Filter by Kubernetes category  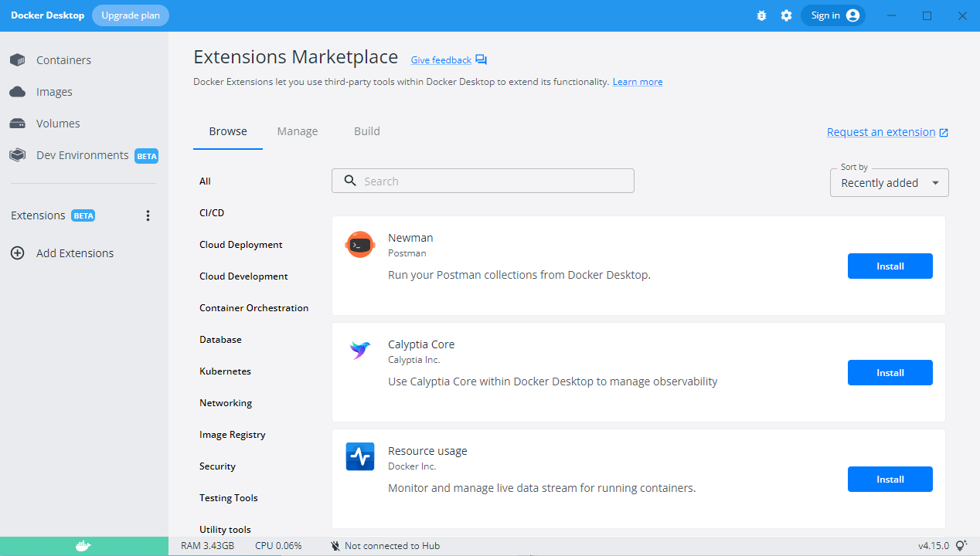225,371
